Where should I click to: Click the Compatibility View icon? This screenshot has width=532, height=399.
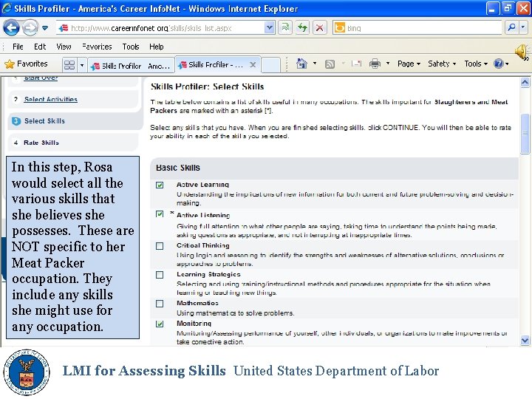[x=286, y=28]
